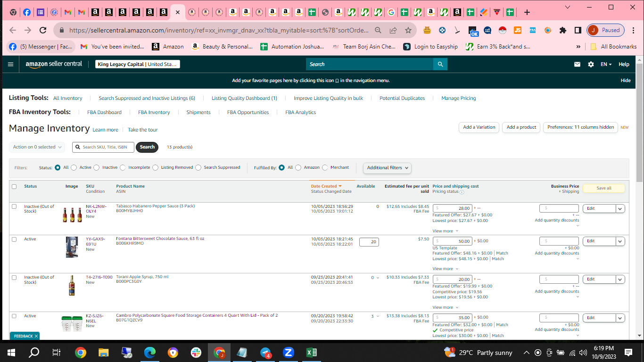Open the Additional filters dropdown
Image resolution: width=644 pixels, height=362 pixels.
(x=387, y=168)
